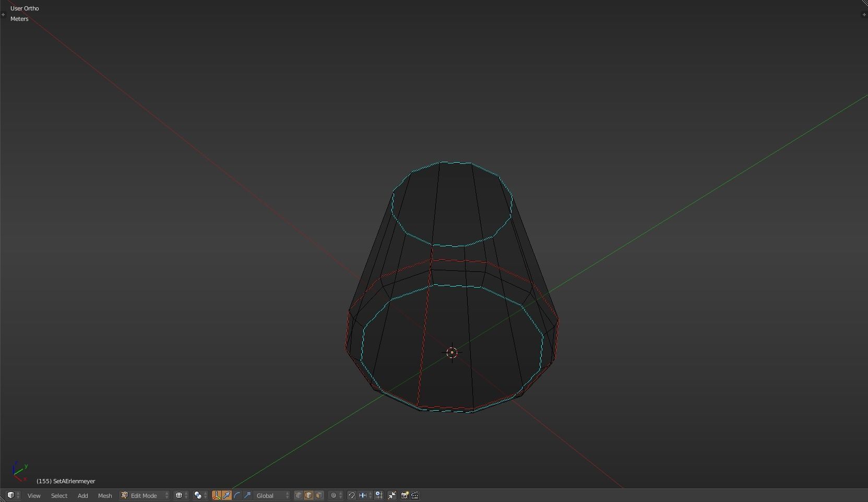
Task: Open the pivot point dropdown
Action: tap(200, 495)
